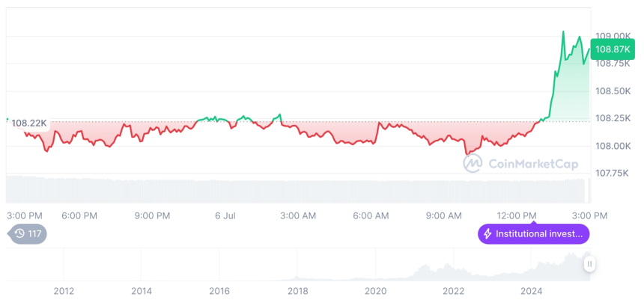644x300 pixels.
Task: Click the history clock icon showing 117
Action: [20, 234]
